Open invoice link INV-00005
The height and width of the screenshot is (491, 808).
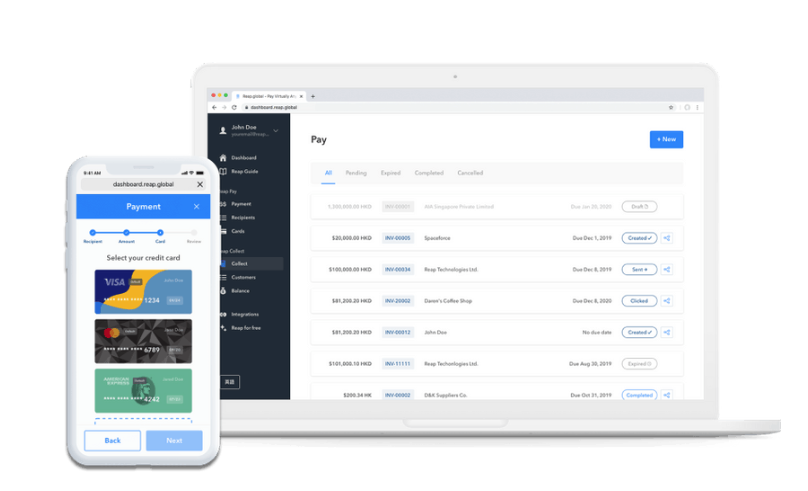[x=398, y=238]
